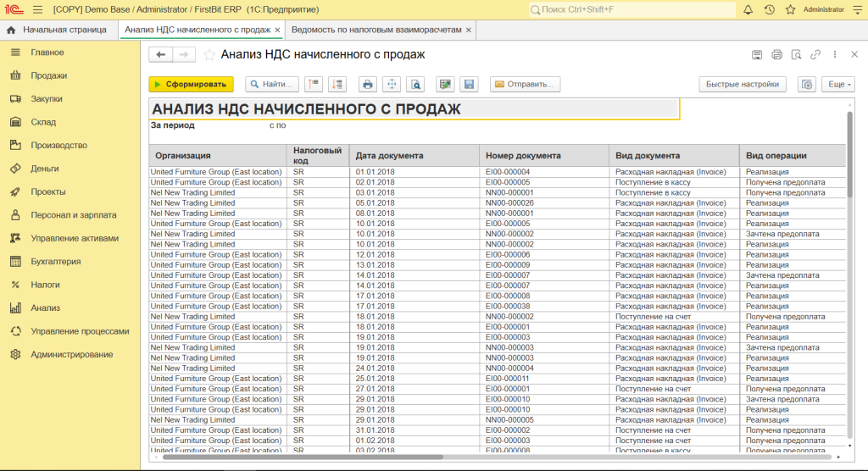Navigate forward with right arrow button
This screenshot has width=868, height=471.
pos(184,54)
